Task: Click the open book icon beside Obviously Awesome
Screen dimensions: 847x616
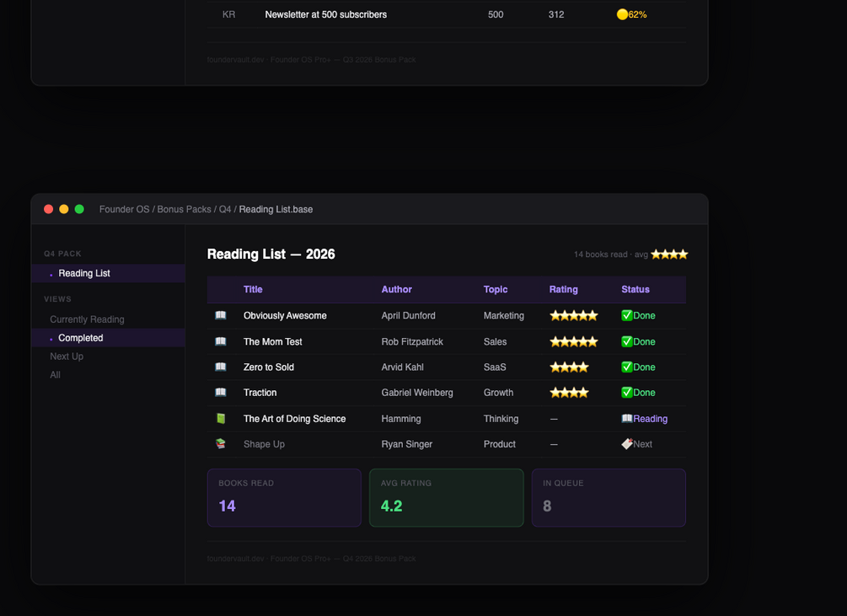Action: 221,315
